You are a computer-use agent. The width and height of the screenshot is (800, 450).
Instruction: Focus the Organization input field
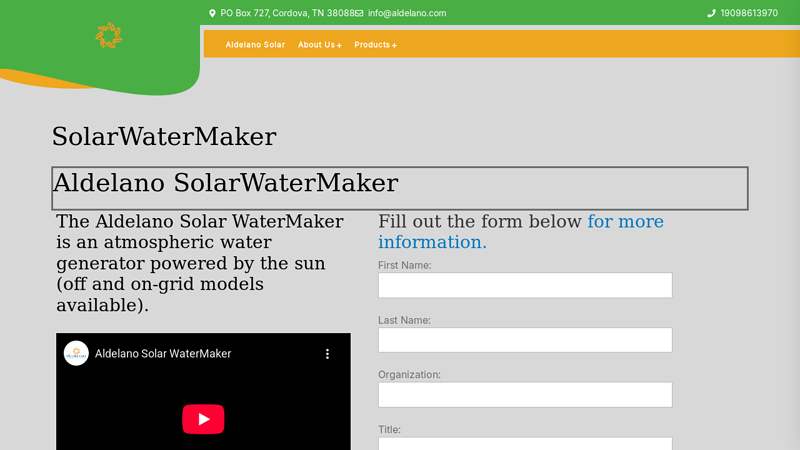click(525, 395)
